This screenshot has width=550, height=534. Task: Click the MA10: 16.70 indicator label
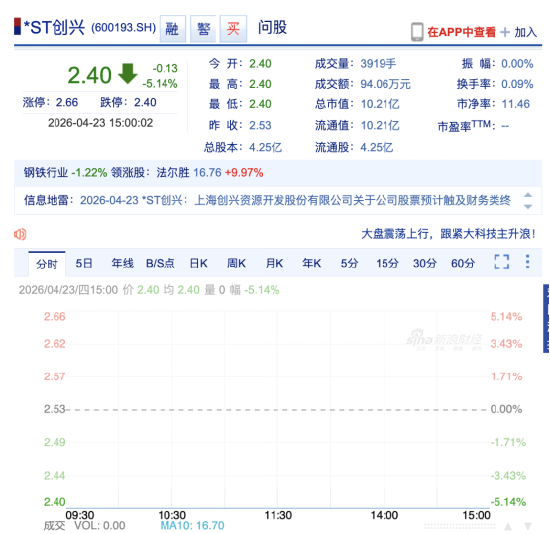pos(192,525)
